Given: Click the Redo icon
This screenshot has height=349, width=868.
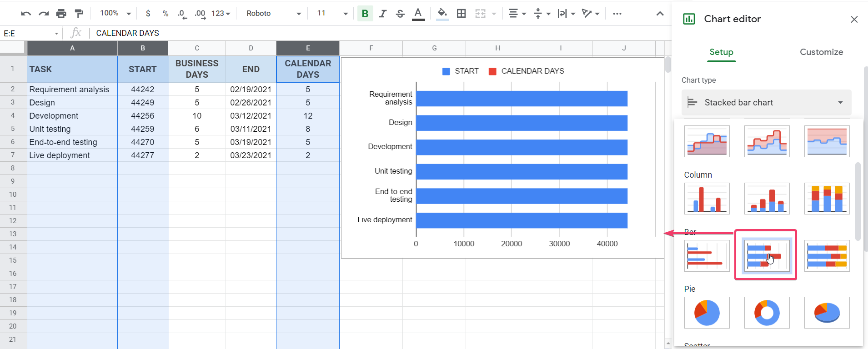Looking at the screenshot, I should click(44, 14).
